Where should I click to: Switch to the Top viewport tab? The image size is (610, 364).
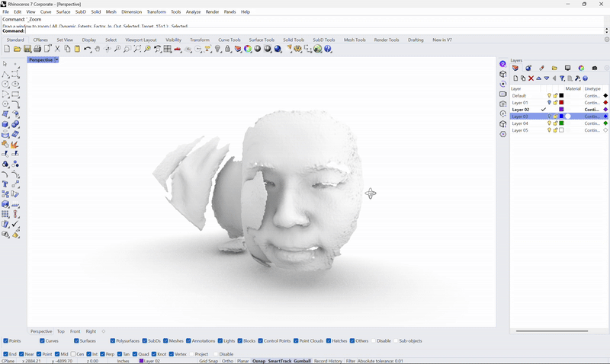(61, 331)
